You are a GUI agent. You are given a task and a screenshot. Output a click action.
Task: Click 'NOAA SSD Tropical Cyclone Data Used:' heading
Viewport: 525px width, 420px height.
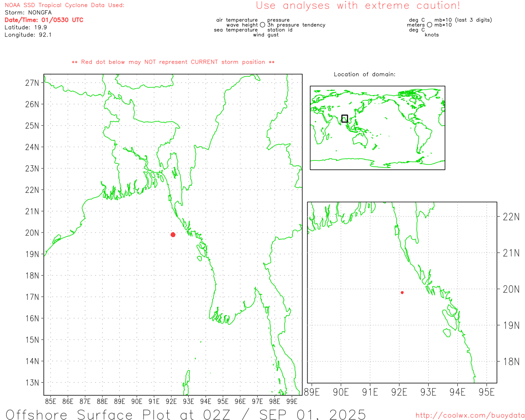click(64, 5)
